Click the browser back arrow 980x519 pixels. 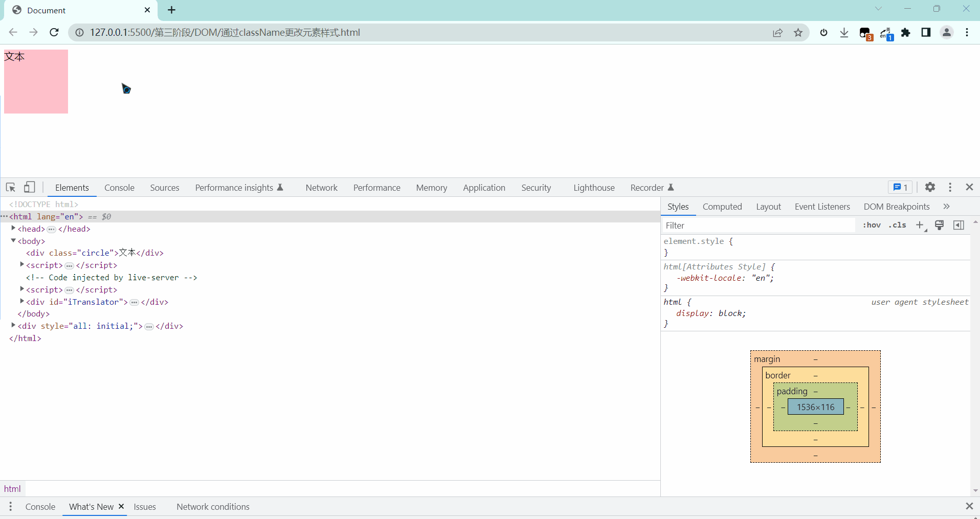[13, 32]
